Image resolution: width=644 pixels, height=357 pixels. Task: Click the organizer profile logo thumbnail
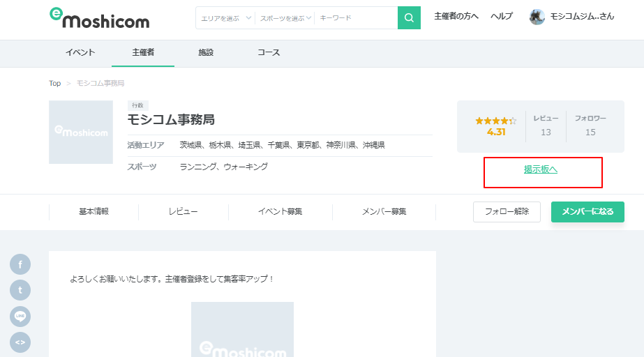(x=81, y=132)
